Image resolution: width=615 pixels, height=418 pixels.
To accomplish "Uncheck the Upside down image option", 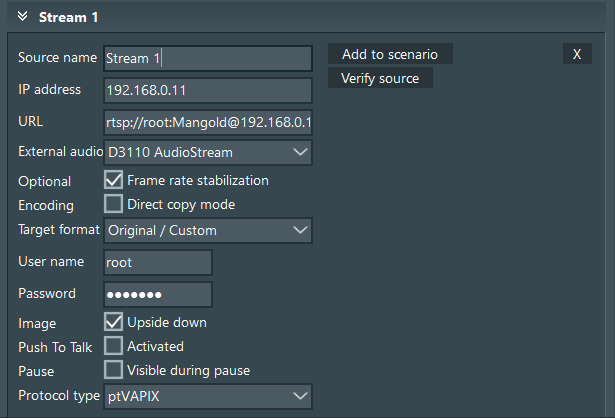I will (x=114, y=323).
